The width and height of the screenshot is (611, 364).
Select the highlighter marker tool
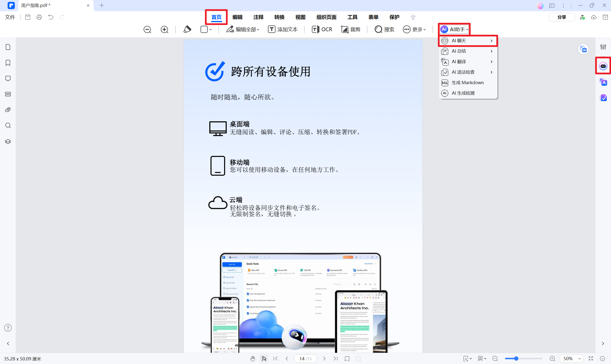[x=187, y=29]
